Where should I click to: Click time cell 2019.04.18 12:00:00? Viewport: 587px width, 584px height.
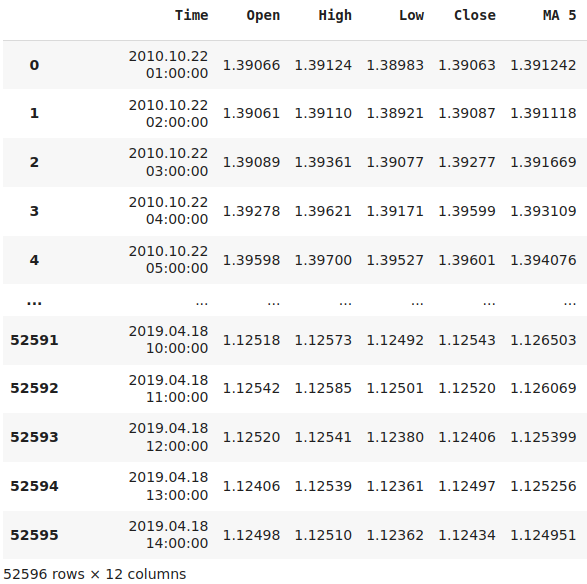(x=168, y=437)
